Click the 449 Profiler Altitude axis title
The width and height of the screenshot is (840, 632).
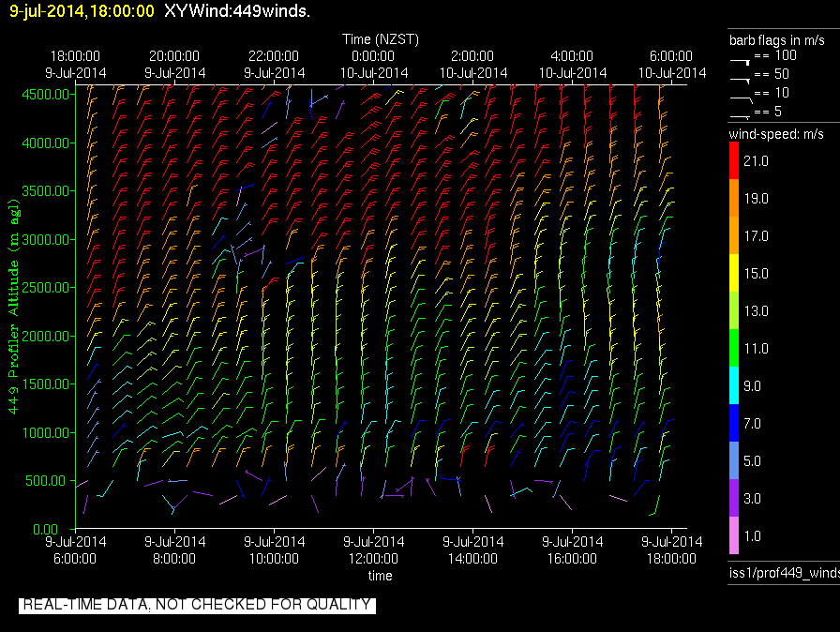point(14,309)
